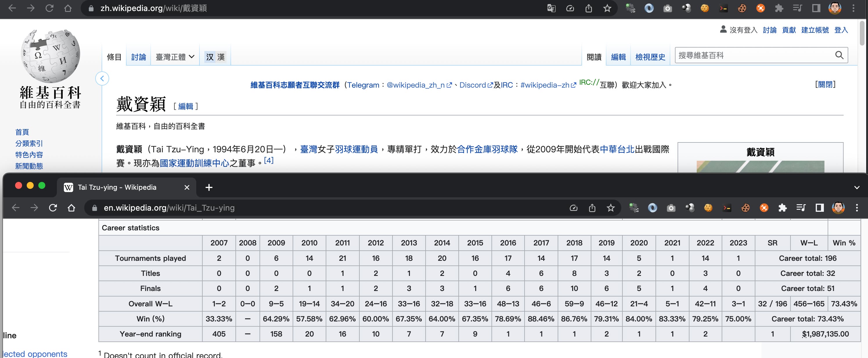
Task: Toggle the side panel icon in the en.wikipedia window
Action: coord(820,208)
